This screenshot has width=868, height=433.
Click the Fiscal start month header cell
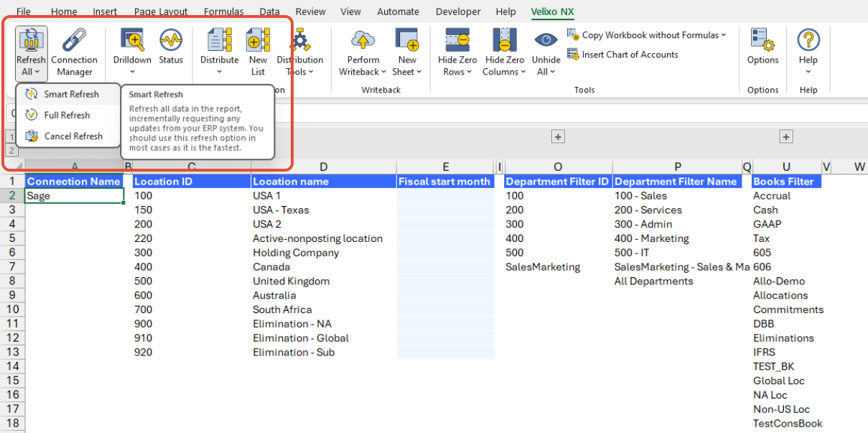click(x=446, y=181)
